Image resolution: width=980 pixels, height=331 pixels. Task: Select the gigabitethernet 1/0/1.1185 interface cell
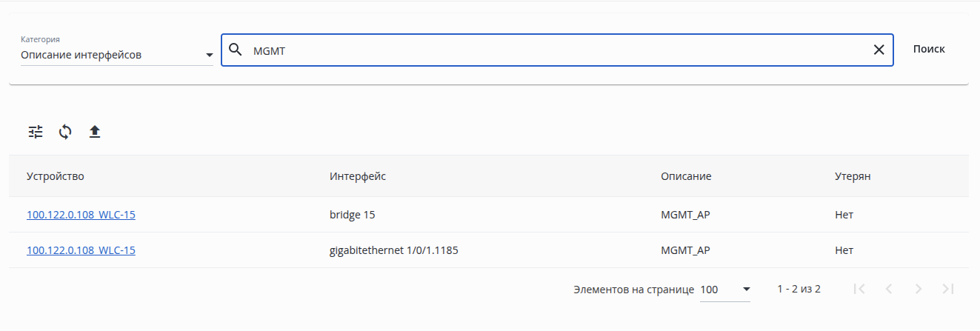click(394, 250)
